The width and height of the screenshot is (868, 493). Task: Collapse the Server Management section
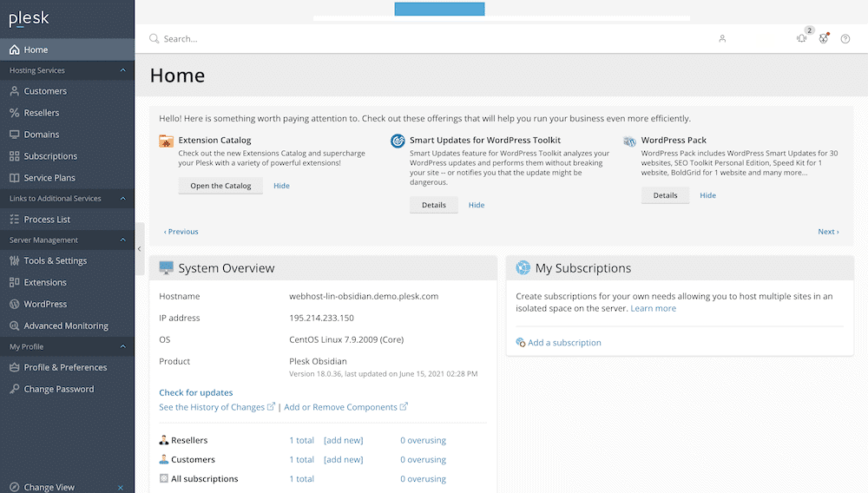[x=123, y=240]
